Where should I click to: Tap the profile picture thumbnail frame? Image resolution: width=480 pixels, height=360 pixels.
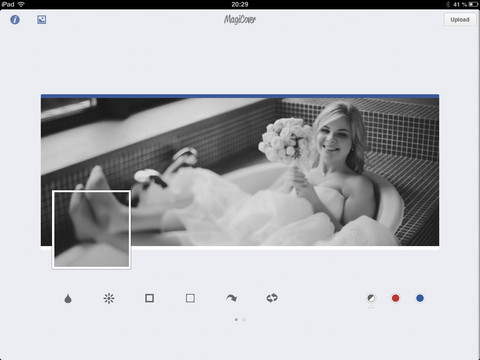point(91,230)
